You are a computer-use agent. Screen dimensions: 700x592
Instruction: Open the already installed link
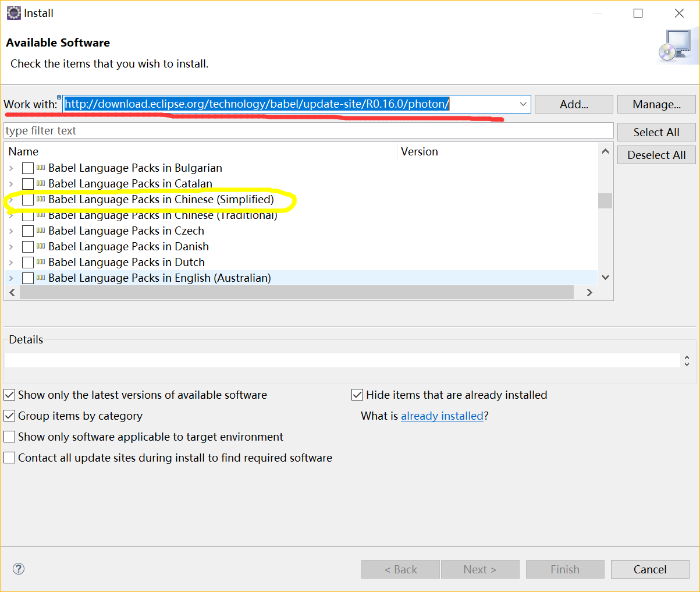[442, 416]
